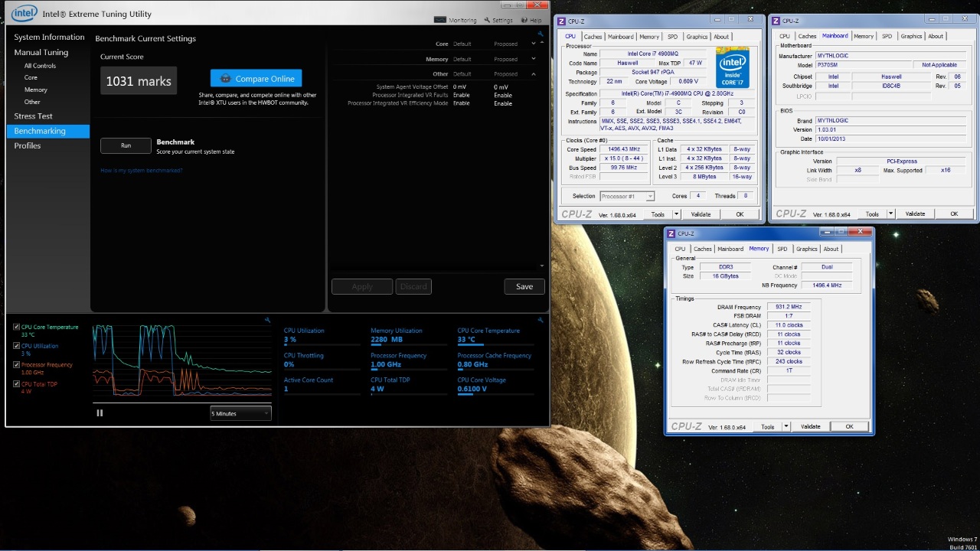Open Tools dropdown arrow in CPU-Z processor window
The width and height of the screenshot is (980, 551).
[x=677, y=214]
